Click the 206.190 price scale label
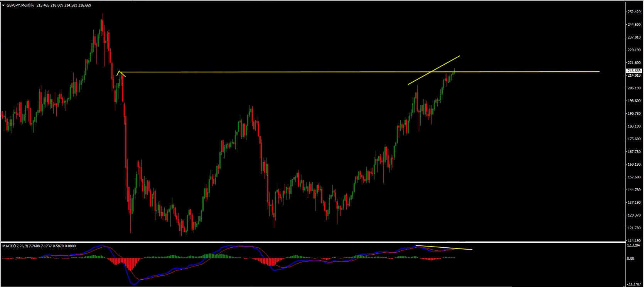This screenshot has width=644, height=287. 634,88
